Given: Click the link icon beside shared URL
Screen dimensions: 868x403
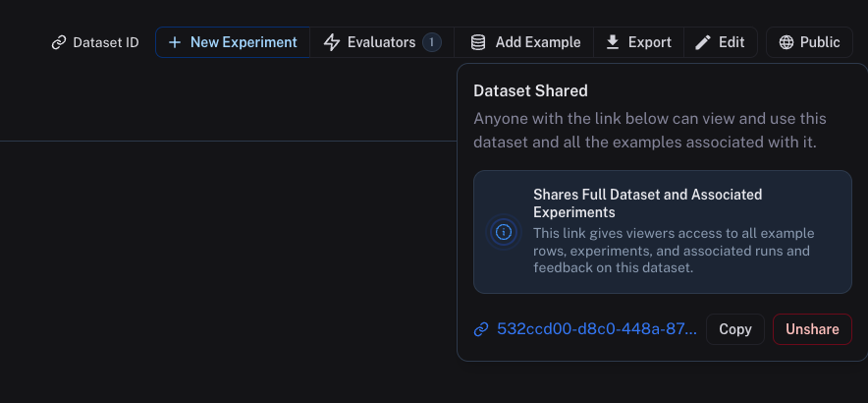Looking at the screenshot, I should 481,329.
